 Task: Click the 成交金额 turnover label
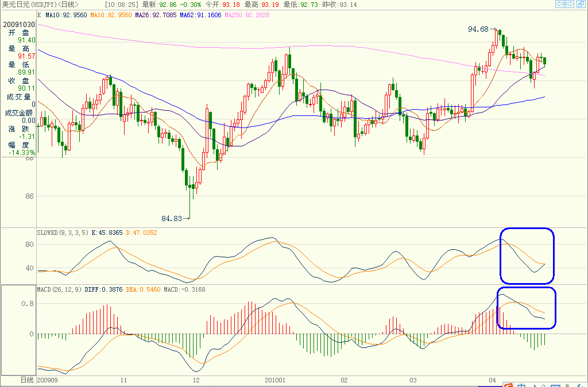pyautogui.click(x=19, y=113)
